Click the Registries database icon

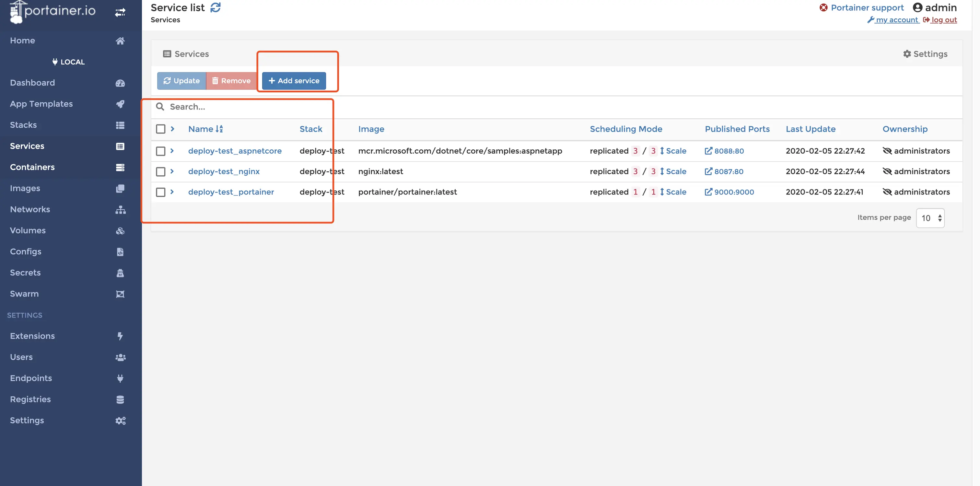point(120,399)
